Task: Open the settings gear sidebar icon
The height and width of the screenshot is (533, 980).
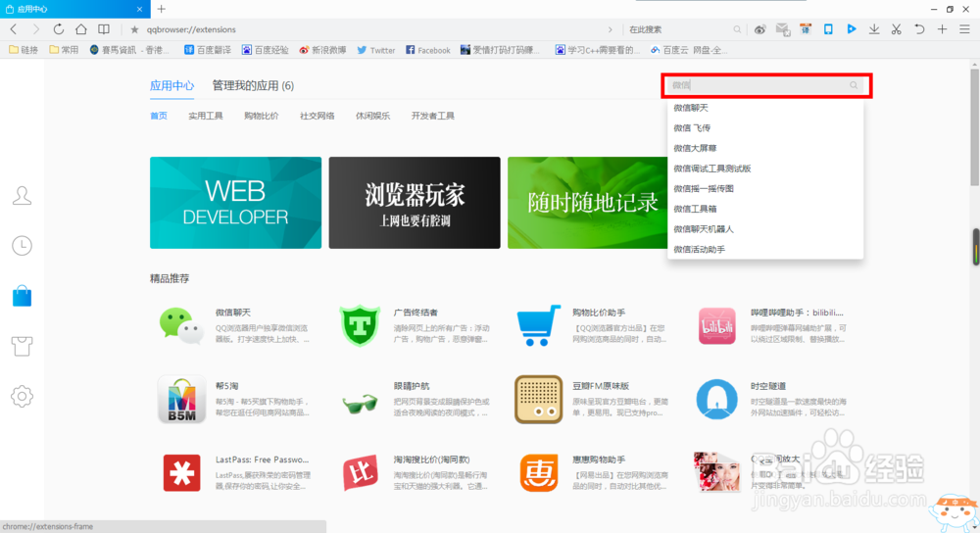Action: (22, 396)
